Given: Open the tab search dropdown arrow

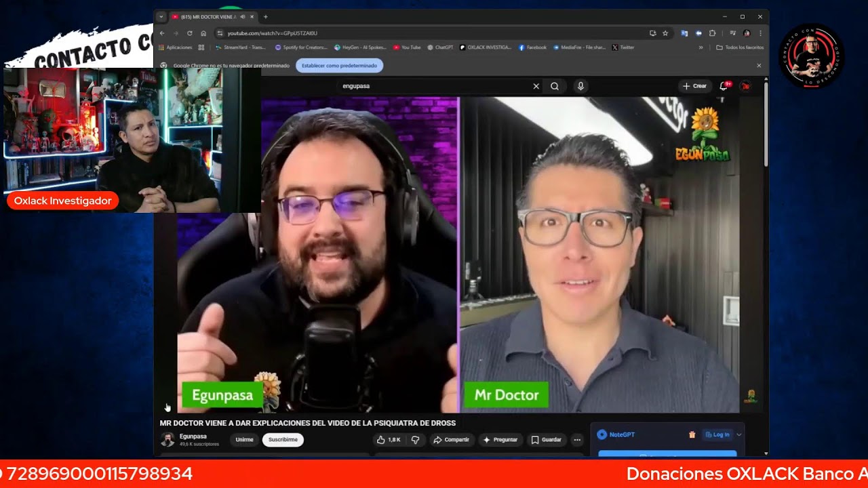Looking at the screenshot, I should [x=161, y=17].
